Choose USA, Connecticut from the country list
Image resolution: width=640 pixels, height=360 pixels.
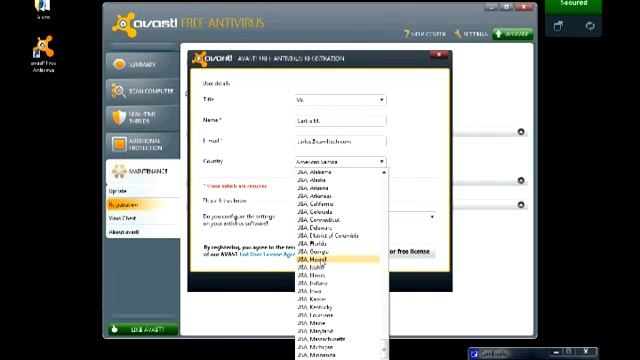point(338,220)
